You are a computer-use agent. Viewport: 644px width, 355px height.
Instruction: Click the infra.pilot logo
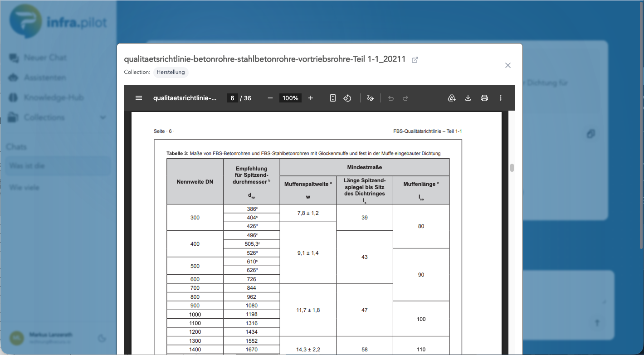coord(58,21)
